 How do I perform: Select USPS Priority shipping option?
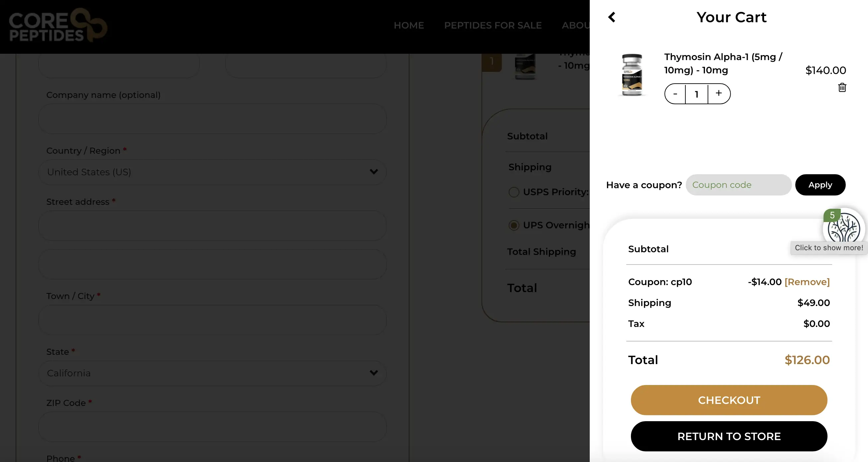(x=514, y=192)
